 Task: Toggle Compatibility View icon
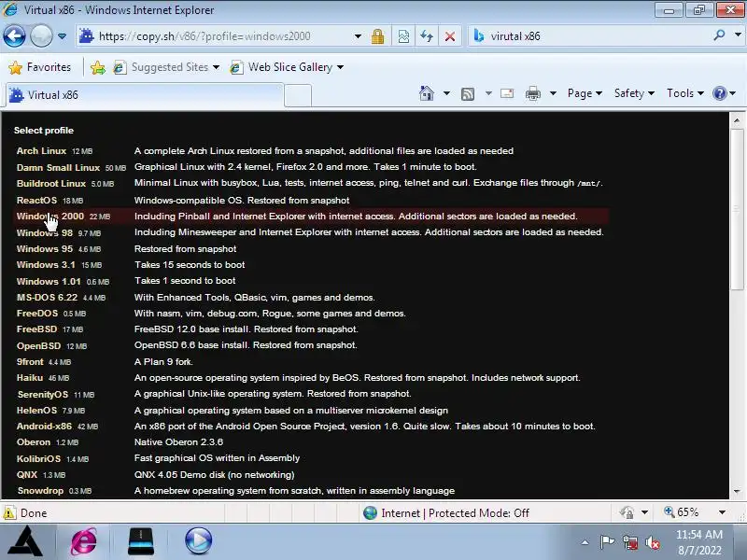tap(403, 36)
